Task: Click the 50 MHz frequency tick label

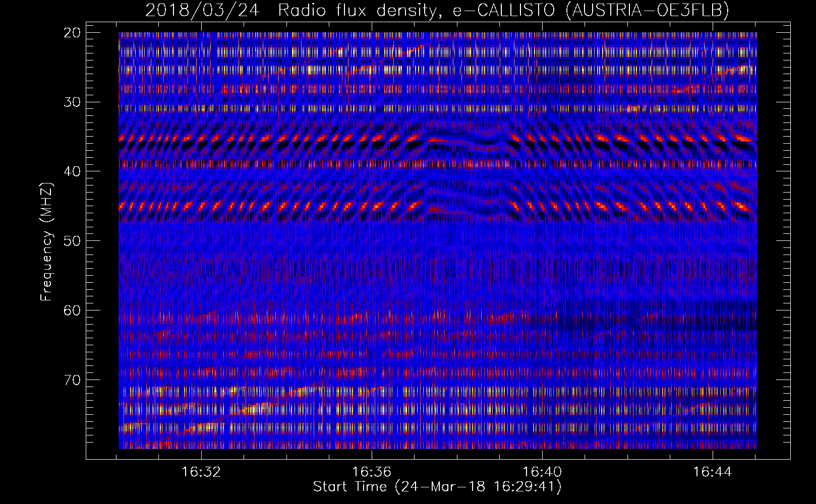Action: [x=72, y=241]
